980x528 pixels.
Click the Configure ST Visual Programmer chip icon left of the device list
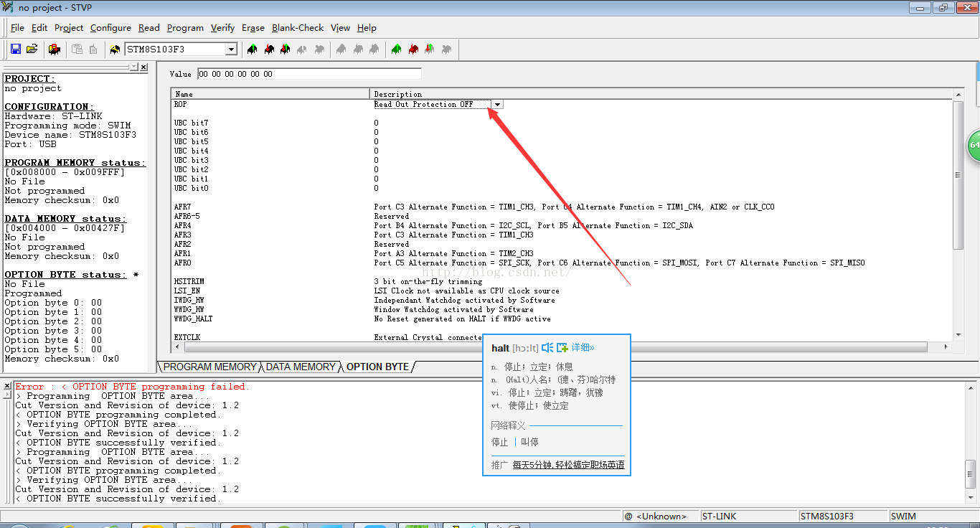(x=115, y=49)
